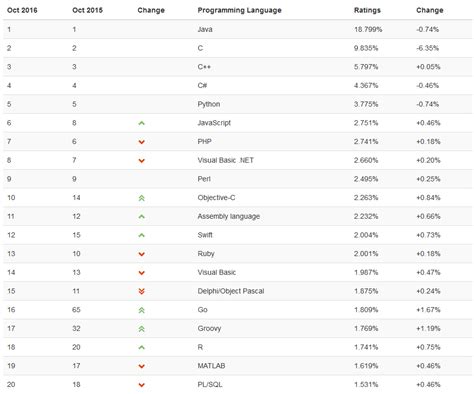Screen dimensions: 474x394
Task: Select the Python language entry
Action: point(209,104)
